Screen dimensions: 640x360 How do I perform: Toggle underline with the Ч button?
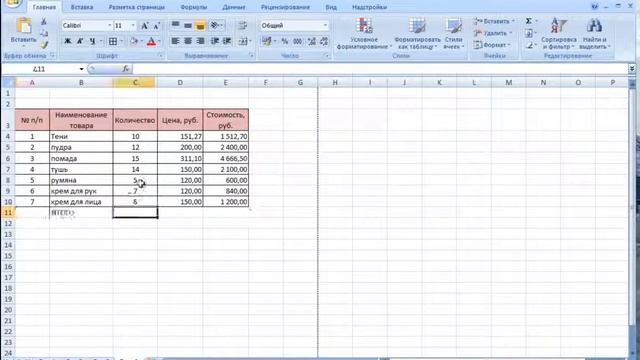click(x=93, y=41)
